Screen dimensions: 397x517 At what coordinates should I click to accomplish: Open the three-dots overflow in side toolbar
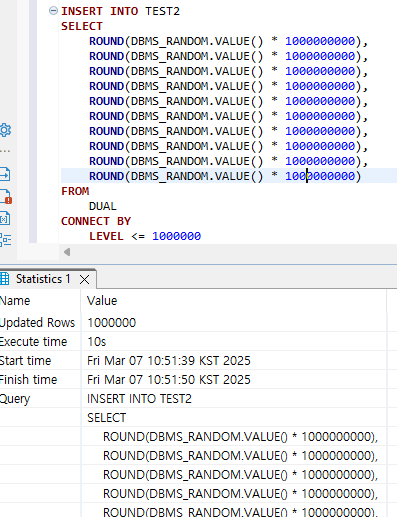click(x=5, y=151)
